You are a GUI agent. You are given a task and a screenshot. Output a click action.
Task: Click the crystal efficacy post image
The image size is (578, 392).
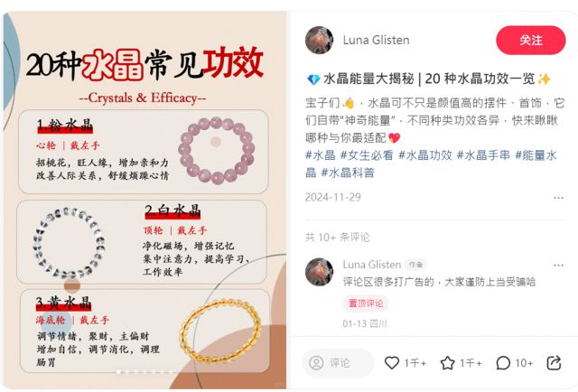[x=144, y=201]
